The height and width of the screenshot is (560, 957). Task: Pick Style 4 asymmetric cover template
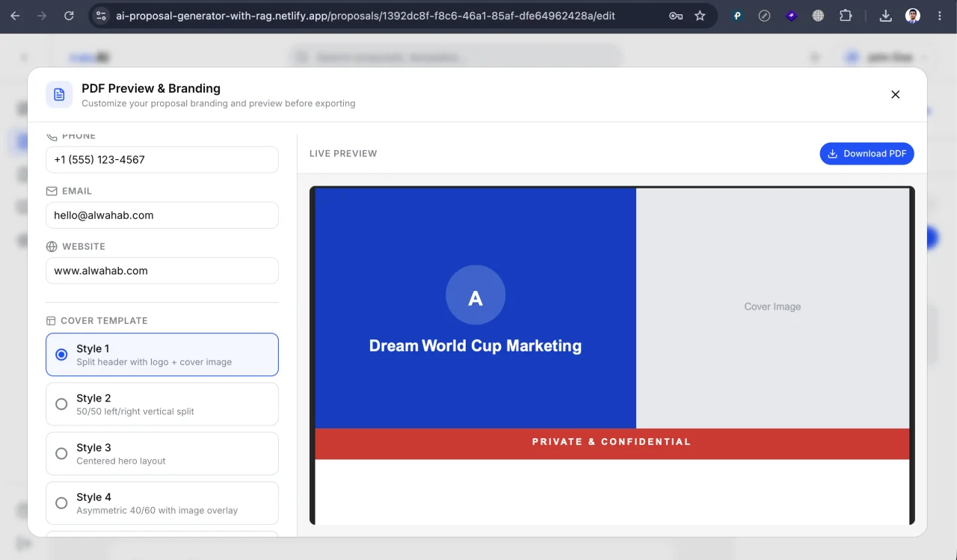(x=162, y=503)
